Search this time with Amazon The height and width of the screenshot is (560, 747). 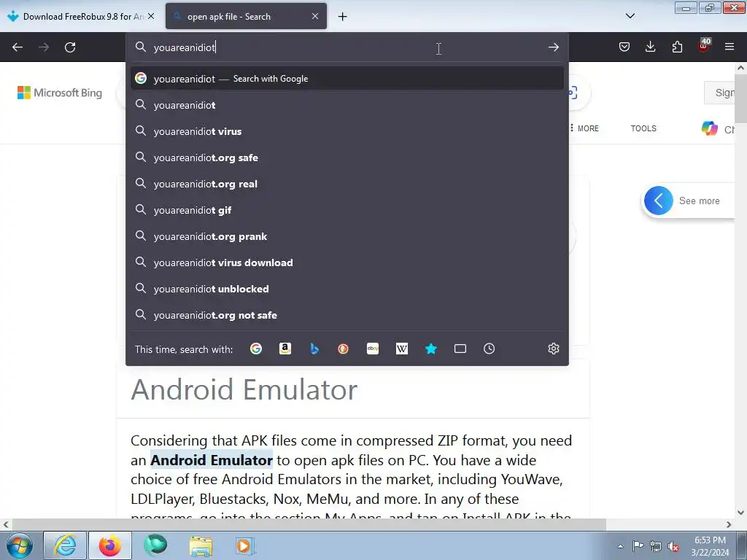pyautogui.click(x=285, y=349)
